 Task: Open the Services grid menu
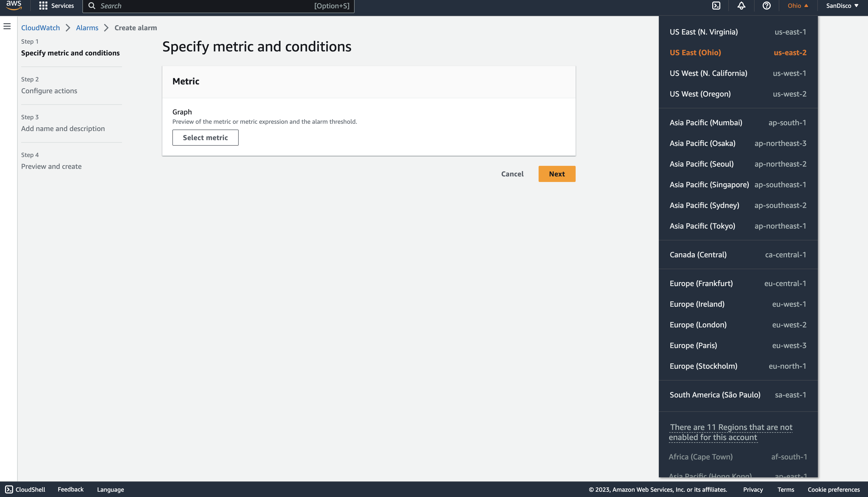click(56, 6)
